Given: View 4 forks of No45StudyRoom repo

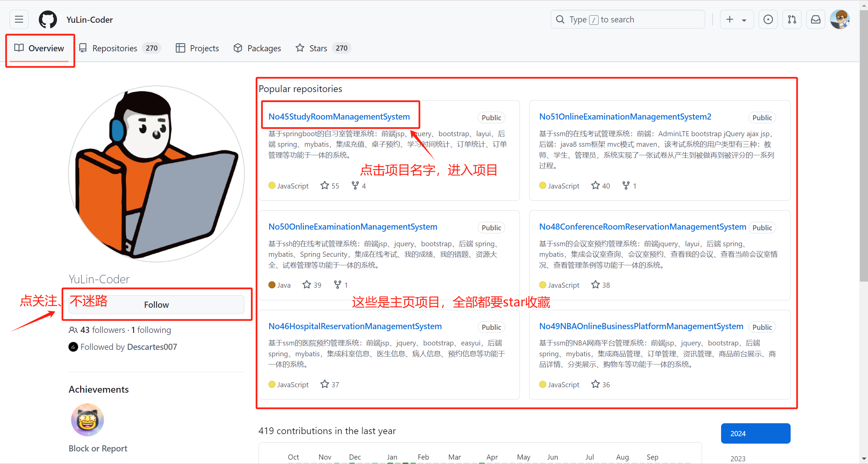Looking at the screenshot, I should point(359,186).
